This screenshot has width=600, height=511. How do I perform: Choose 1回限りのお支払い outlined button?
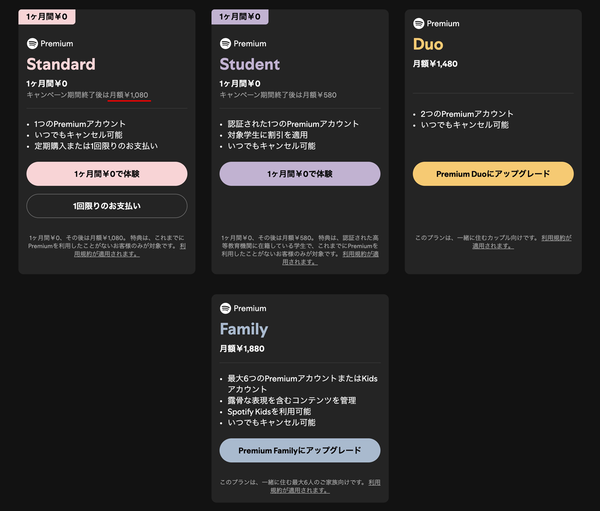tap(107, 206)
